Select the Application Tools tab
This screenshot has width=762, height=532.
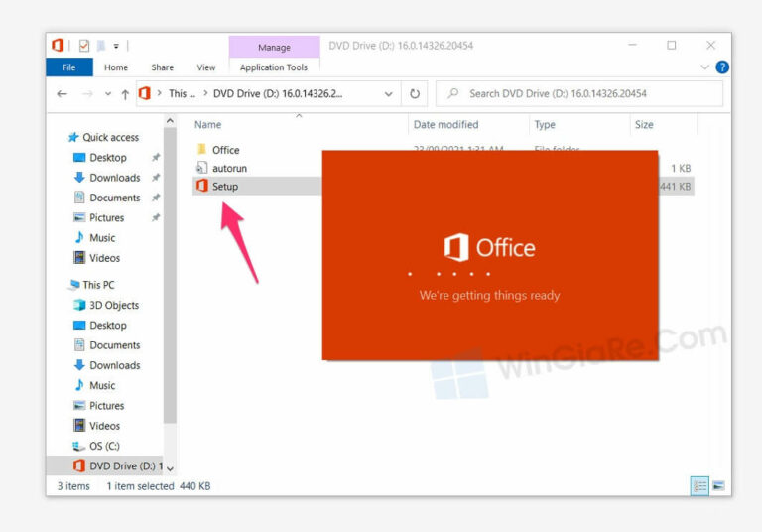[274, 67]
